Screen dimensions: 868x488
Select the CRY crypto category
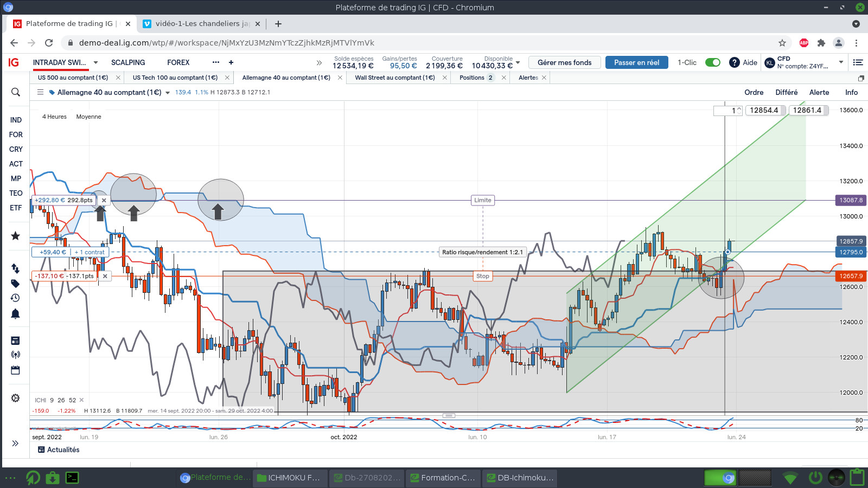click(16, 149)
